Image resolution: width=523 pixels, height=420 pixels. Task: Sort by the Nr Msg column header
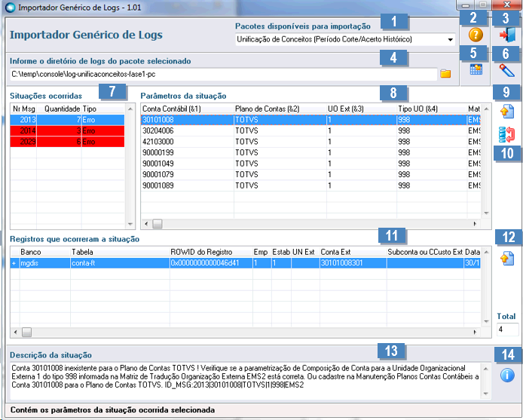click(x=23, y=109)
